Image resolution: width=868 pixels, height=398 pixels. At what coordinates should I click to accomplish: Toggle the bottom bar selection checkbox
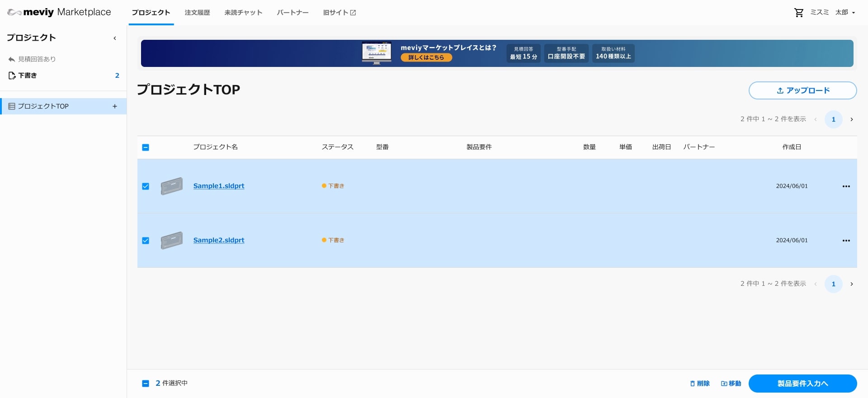coord(146,384)
